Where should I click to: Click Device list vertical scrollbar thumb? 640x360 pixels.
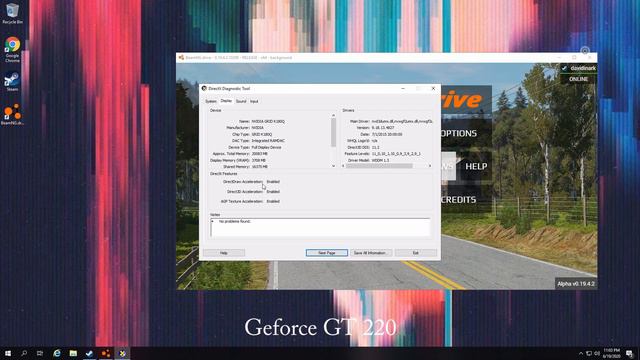click(333, 133)
